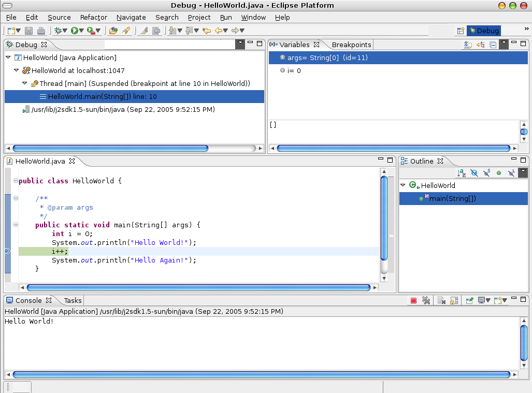The width and height of the screenshot is (532, 393).
Task: Collapse the HelloWorld [Java Application] node
Action: [8, 57]
